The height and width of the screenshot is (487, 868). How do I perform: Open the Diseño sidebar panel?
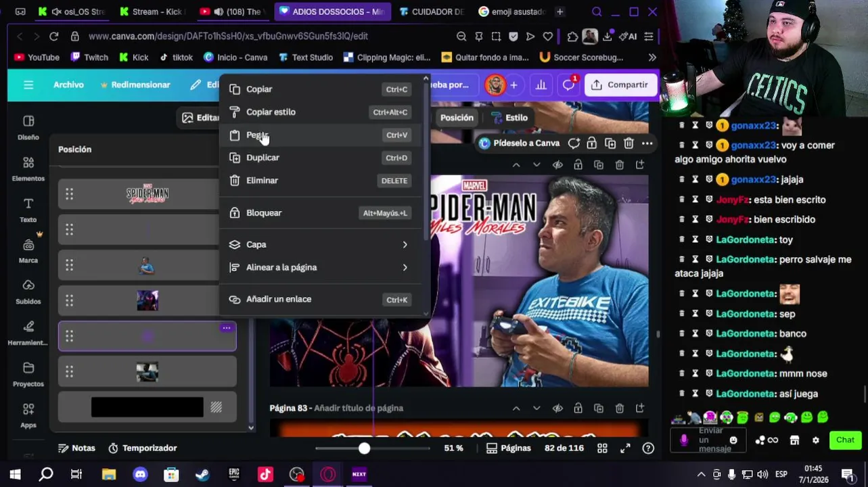click(28, 127)
